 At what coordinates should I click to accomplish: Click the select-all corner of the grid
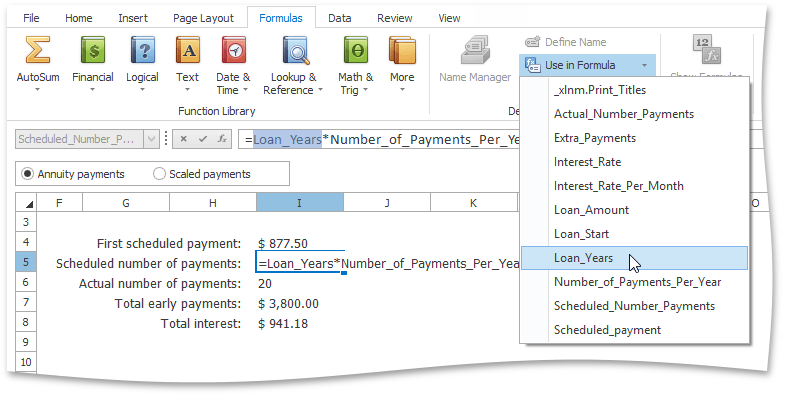27,203
